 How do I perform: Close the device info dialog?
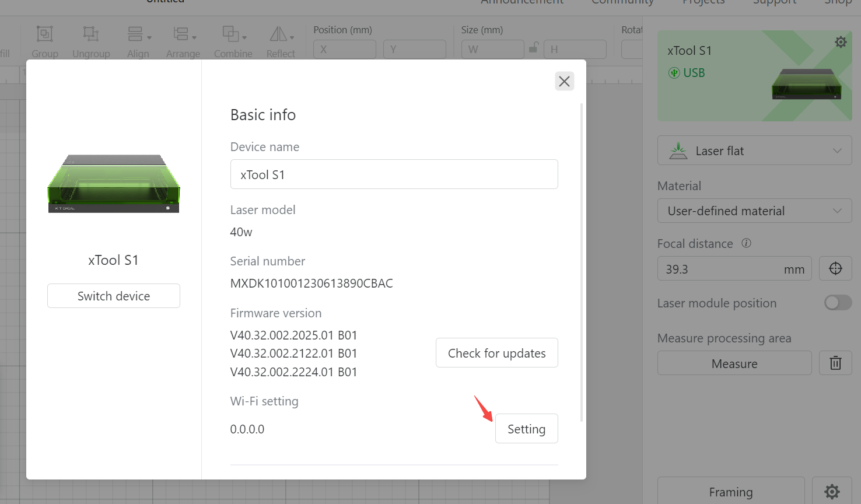click(x=564, y=81)
